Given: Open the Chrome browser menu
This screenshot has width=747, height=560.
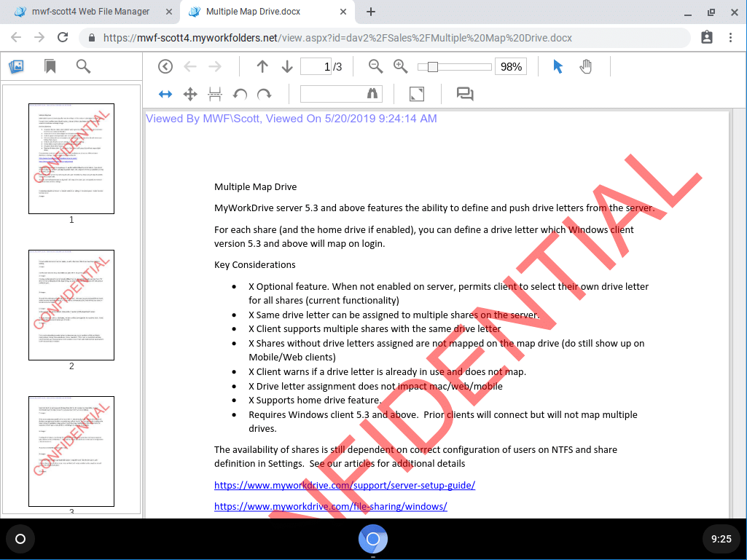Looking at the screenshot, I should pos(731,36).
